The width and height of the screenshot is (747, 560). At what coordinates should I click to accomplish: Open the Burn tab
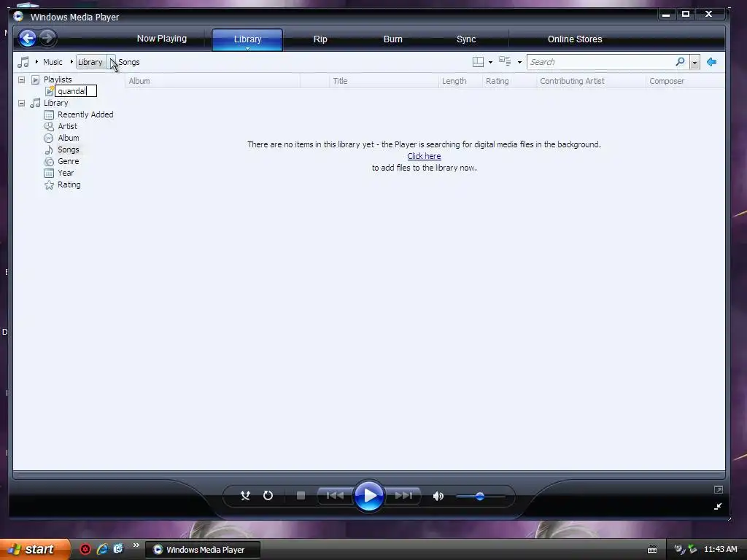(x=392, y=39)
